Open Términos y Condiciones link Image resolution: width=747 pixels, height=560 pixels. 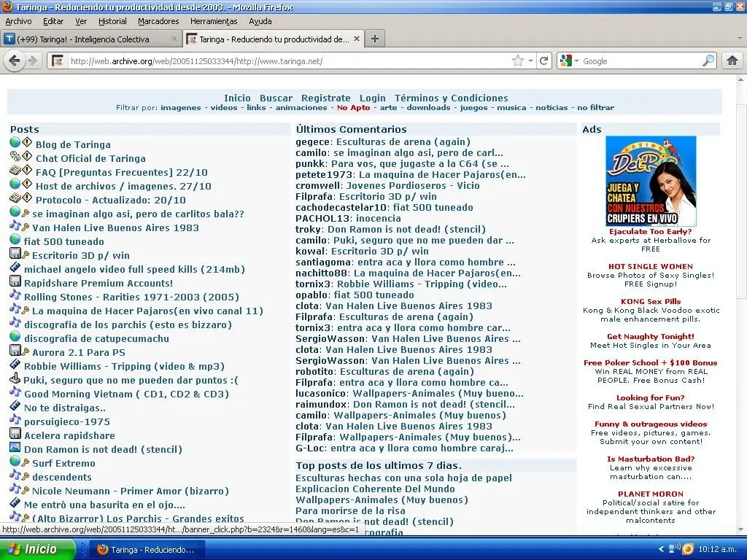point(451,98)
